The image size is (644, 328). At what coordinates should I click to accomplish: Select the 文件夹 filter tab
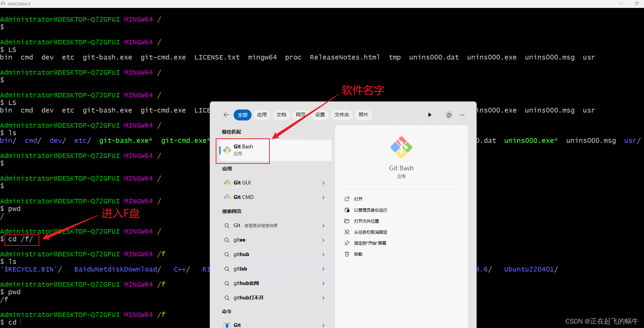pyautogui.click(x=341, y=115)
